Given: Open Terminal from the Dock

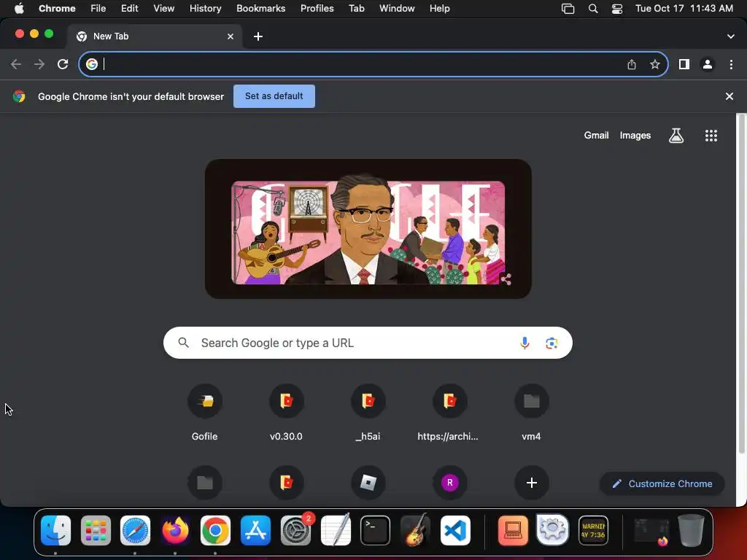Looking at the screenshot, I should [x=376, y=531].
